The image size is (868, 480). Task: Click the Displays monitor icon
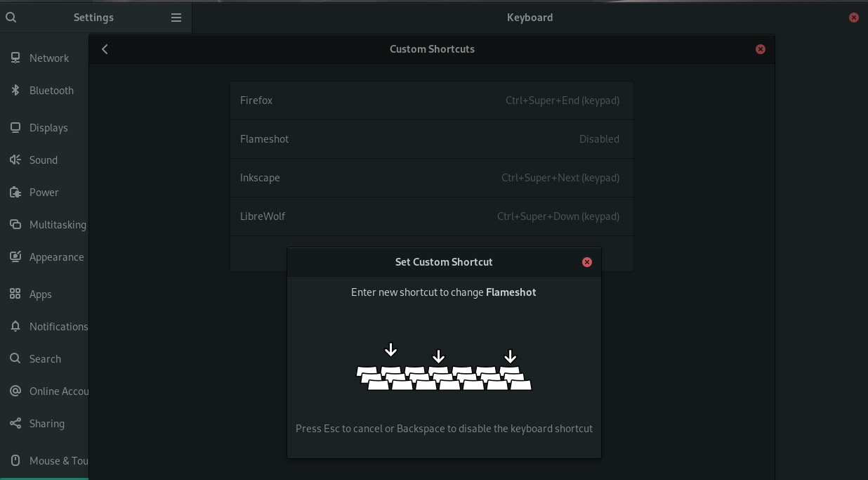pyautogui.click(x=15, y=128)
